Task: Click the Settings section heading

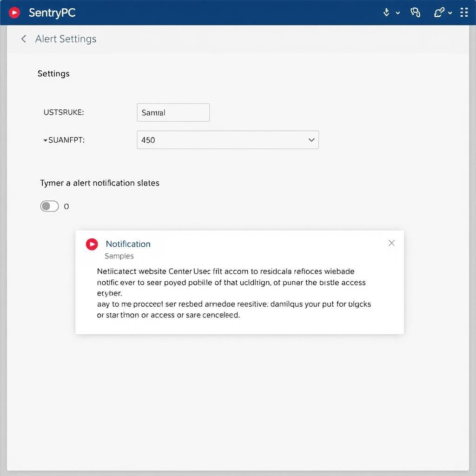Action: [x=53, y=73]
